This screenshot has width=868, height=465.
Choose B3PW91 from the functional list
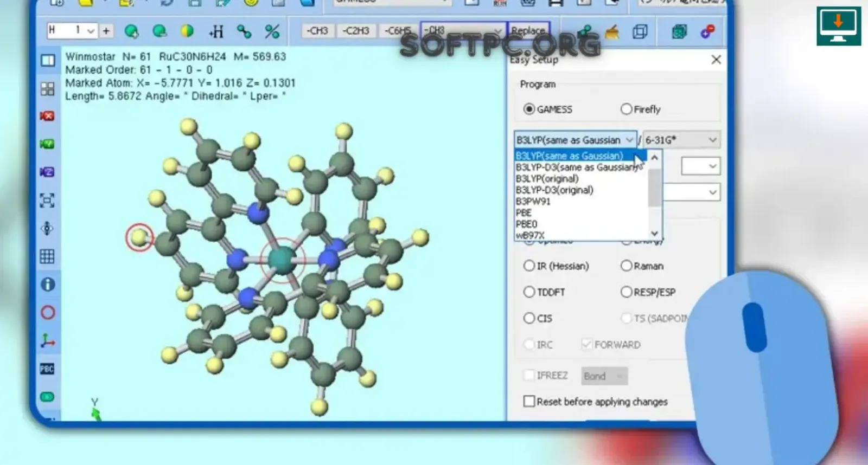(x=533, y=202)
